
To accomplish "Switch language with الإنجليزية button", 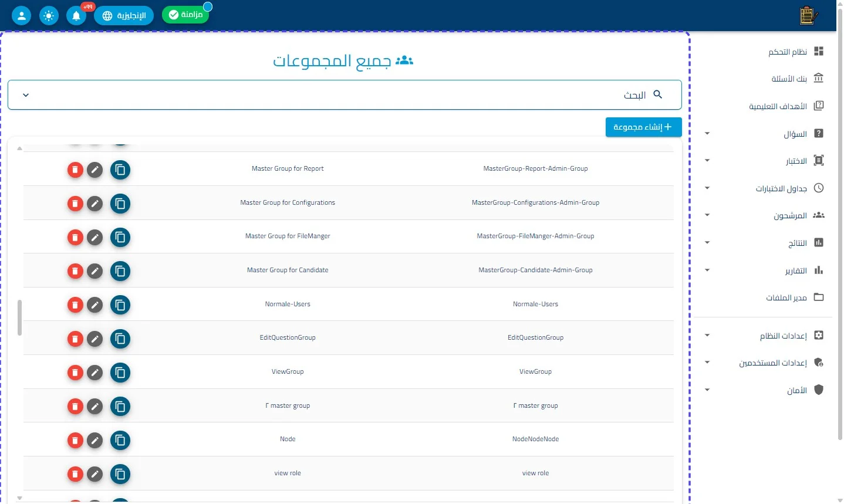I will click(124, 15).
